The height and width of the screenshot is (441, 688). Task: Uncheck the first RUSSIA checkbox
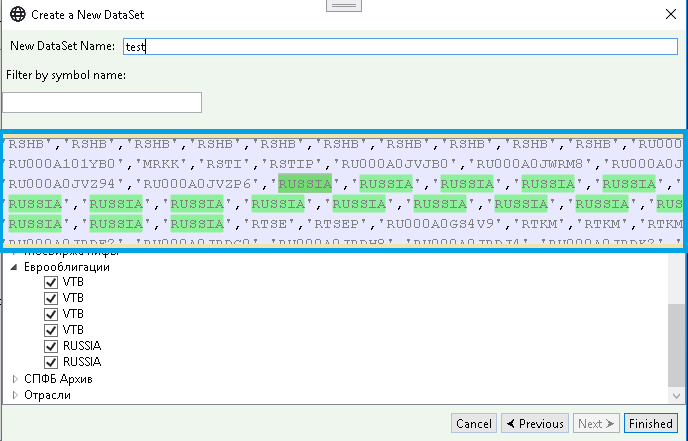coord(51,346)
